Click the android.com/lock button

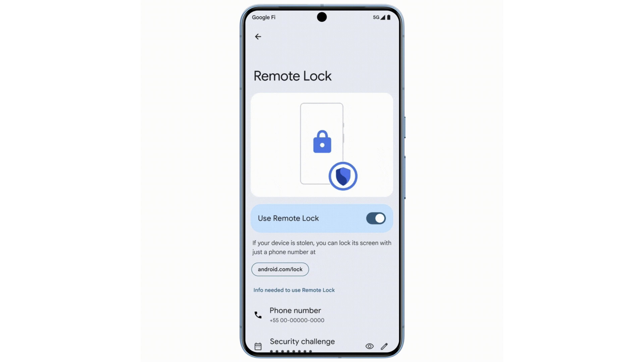point(280,269)
